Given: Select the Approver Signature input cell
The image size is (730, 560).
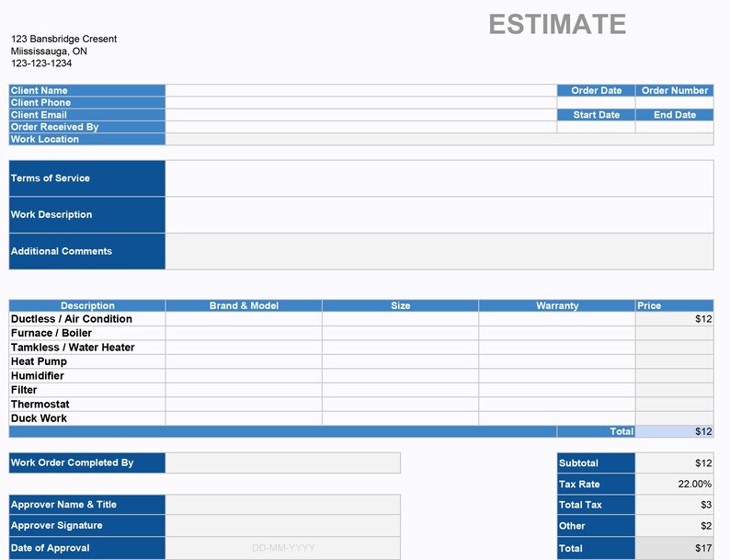Looking at the screenshot, I should coord(282,526).
